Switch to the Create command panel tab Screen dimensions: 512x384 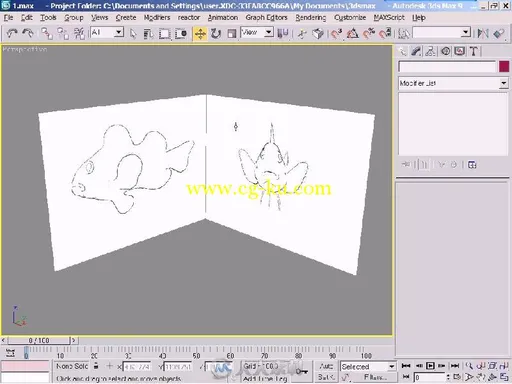403,51
